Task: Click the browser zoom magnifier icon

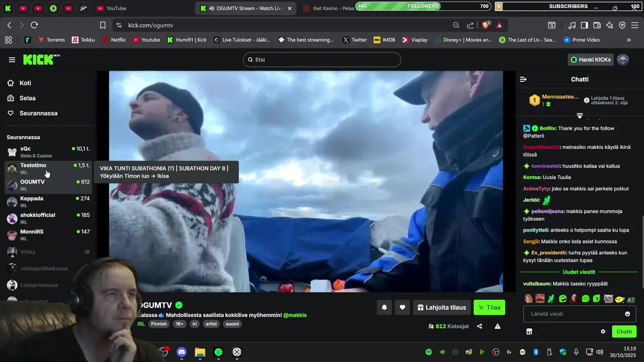Action: click(456, 25)
